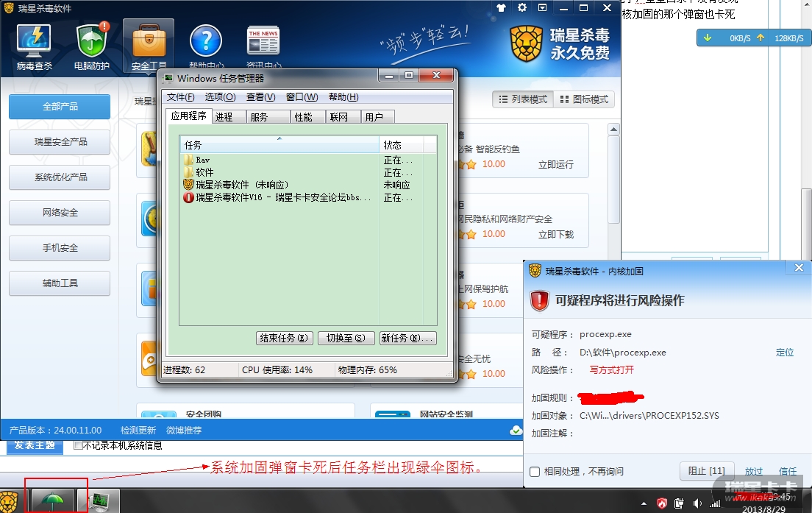812x513 pixels.
Task: Check 不记录本机系统信息 checkbox
Action: click(78, 445)
